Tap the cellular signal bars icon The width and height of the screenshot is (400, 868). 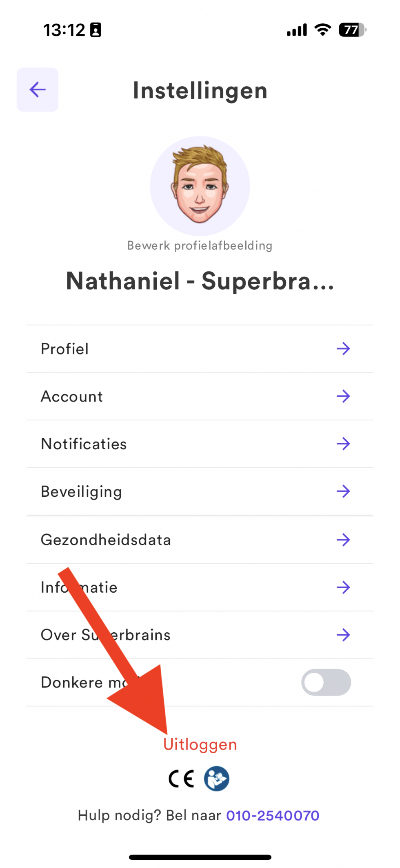tap(297, 30)
